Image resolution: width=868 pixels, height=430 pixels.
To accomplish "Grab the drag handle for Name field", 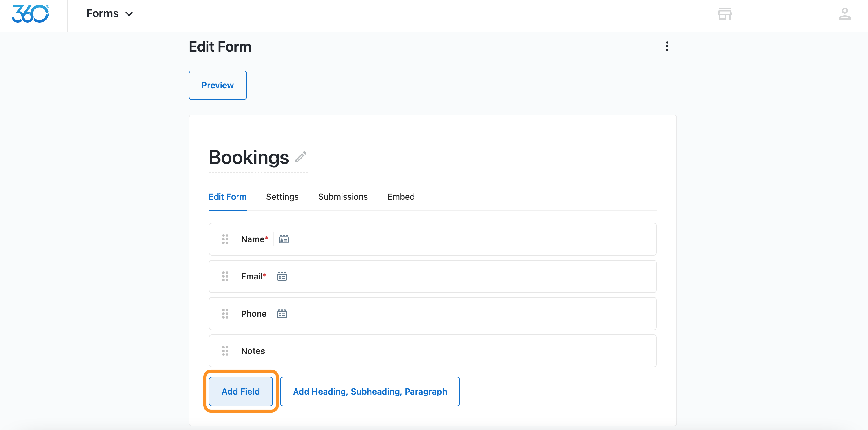I will [x=225, y=239].
